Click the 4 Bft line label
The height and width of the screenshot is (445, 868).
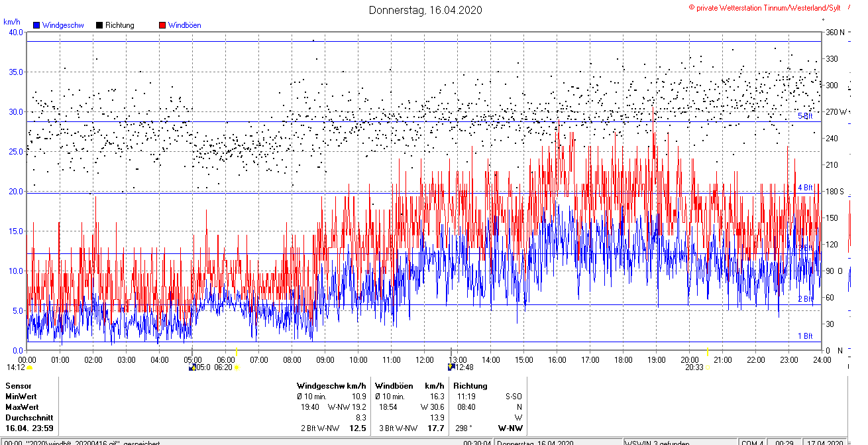(x=805, y=188)
